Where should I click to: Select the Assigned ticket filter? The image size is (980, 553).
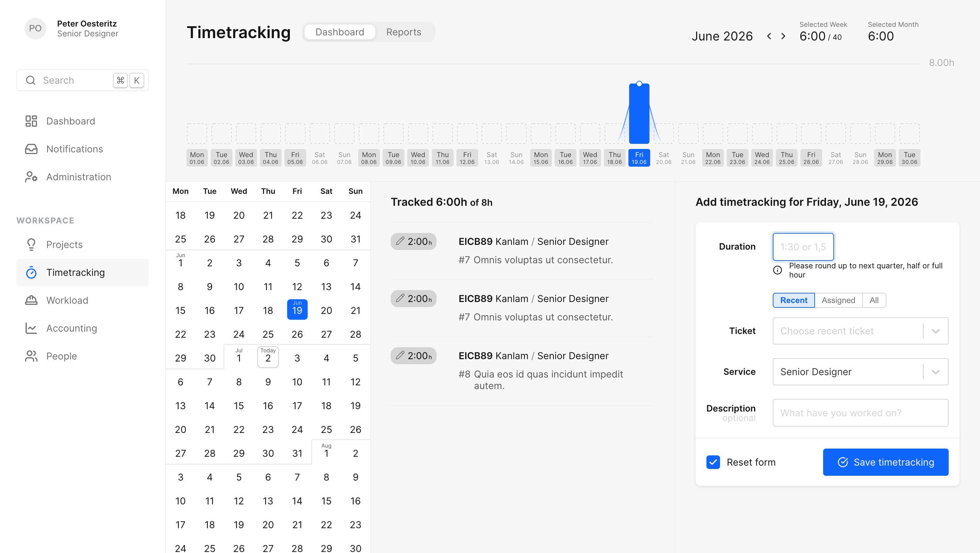pos(838,300)
